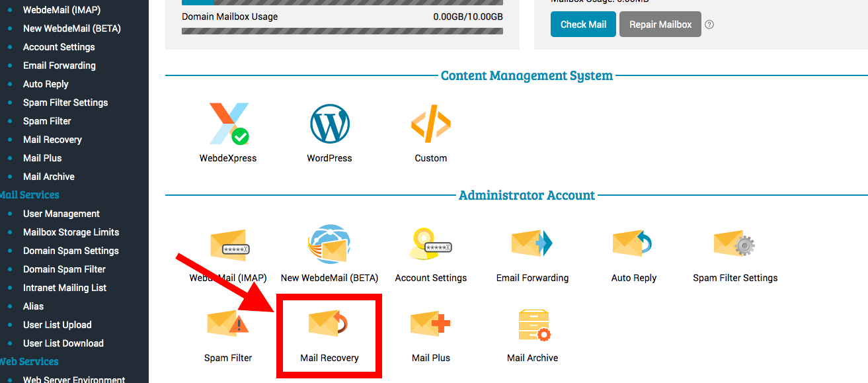Image resolution: width=868 pixels, height=383 pixels.
Task: Open Spam Filter Settings gear envelope icon
Action: click(x=734, y=245)
